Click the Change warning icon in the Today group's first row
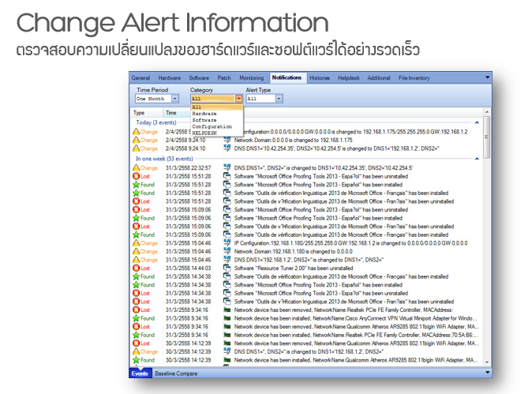 [136, 132]
